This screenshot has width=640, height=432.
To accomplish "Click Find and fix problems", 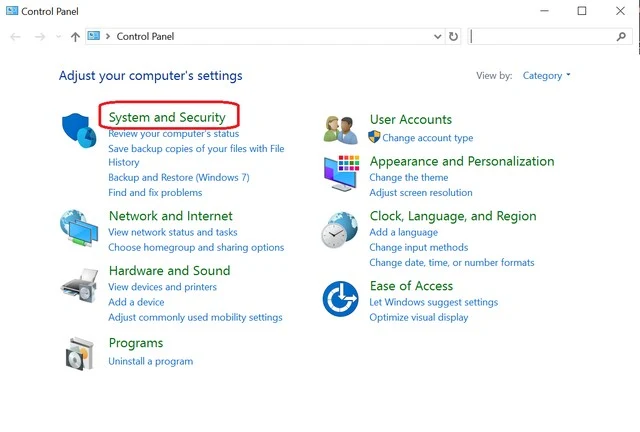I will tap(155, 192).
